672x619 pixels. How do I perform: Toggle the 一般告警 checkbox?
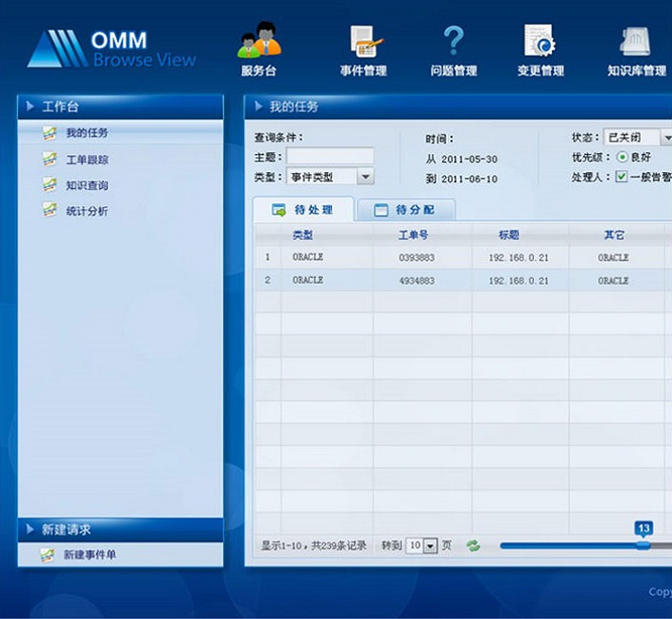(622, 177)
